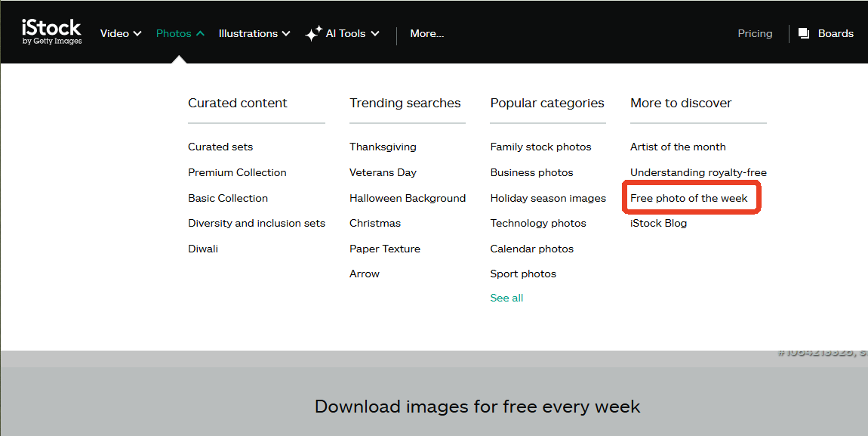
Task: Open the More... navigation menu
Action: tap(426, 33)
